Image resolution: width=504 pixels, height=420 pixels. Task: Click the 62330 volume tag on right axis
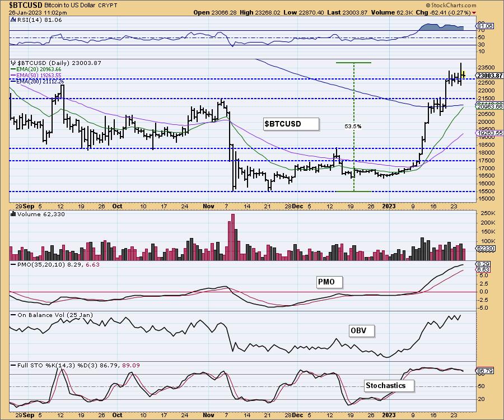486,249
